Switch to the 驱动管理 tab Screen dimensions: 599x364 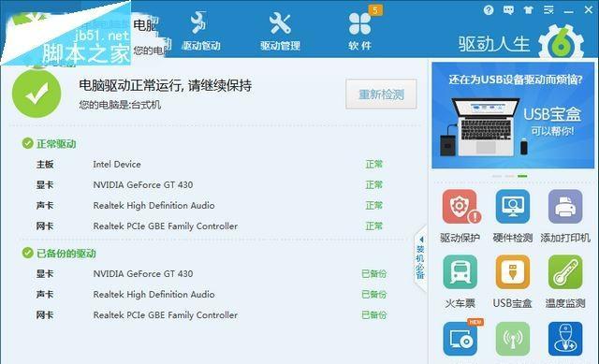click(280, 31)
